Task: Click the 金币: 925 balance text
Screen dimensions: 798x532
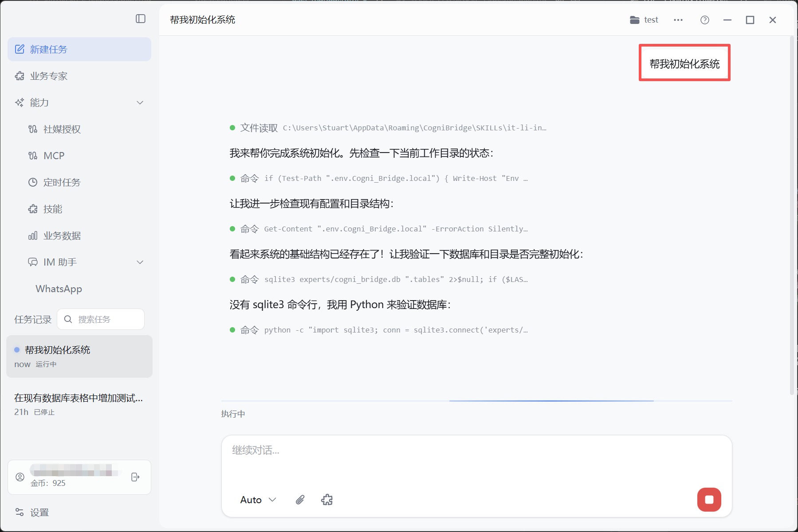Action: 48,483
